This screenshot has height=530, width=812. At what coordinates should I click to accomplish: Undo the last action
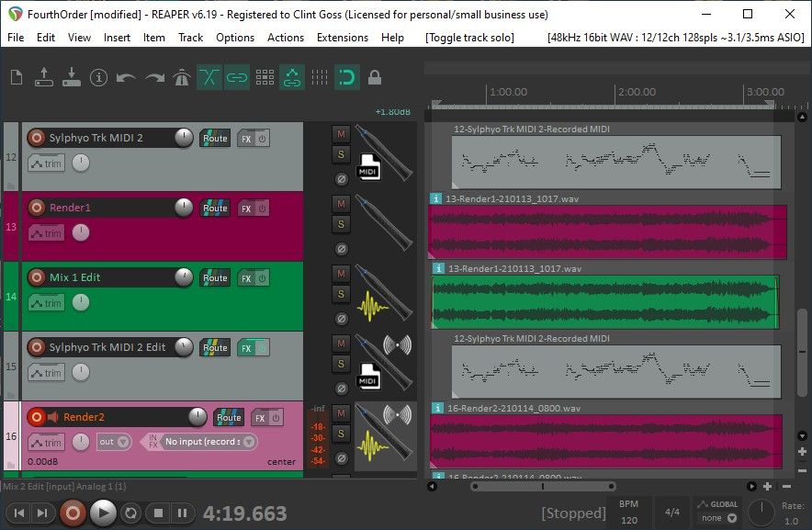pyautogui.click(x=126, y=77)
